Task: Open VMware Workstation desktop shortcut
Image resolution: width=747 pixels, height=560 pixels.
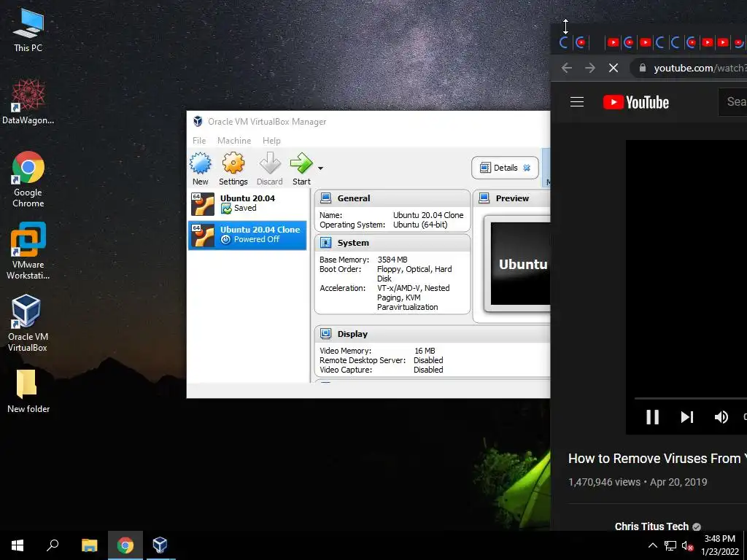Action: click(28, 251)
